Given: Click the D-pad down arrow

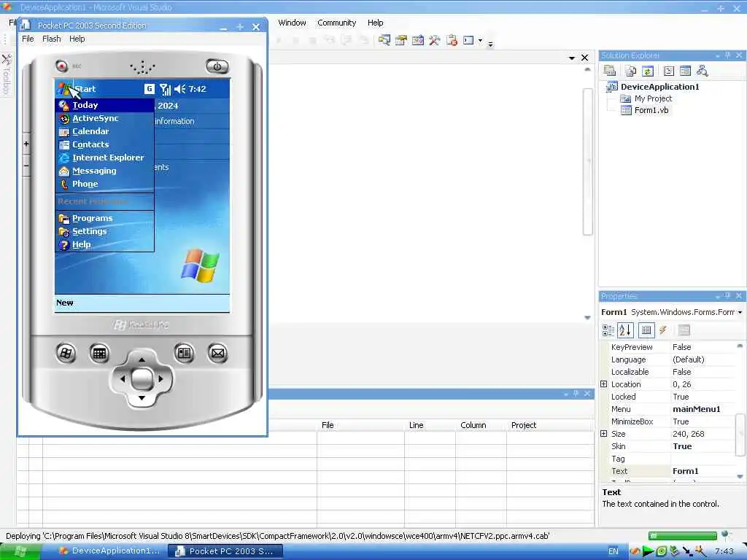Looking at the screenshot, I should (x=142, y=397).
